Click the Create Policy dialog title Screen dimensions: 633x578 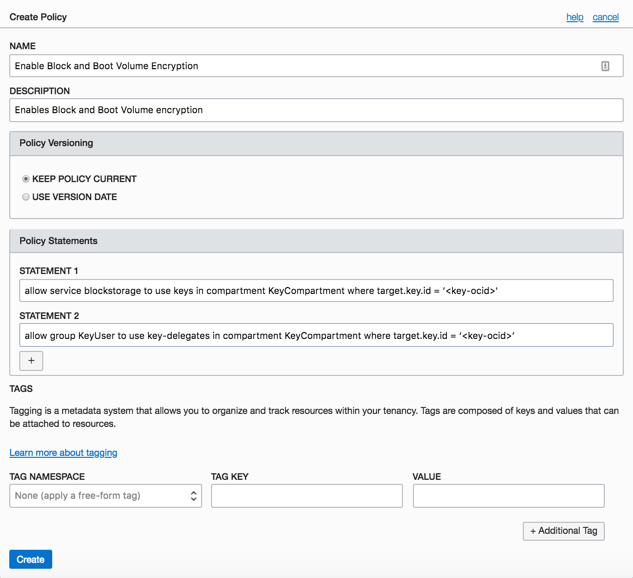38,17
